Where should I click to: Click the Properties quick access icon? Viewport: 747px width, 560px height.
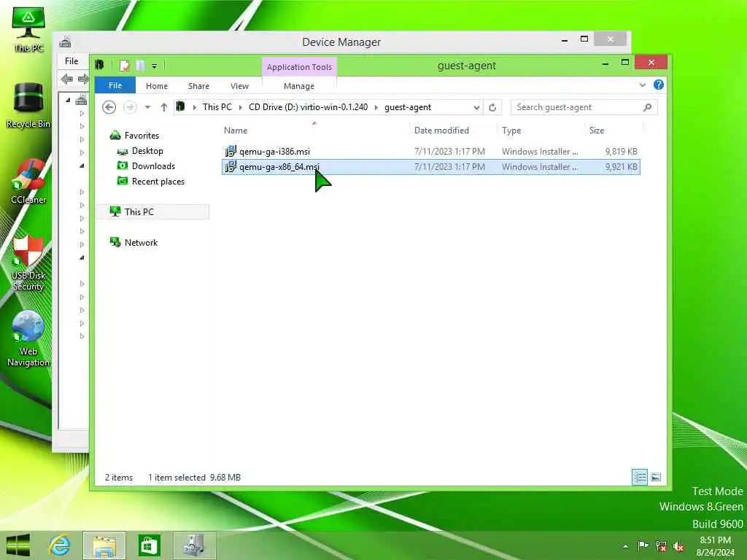(124, 66)
